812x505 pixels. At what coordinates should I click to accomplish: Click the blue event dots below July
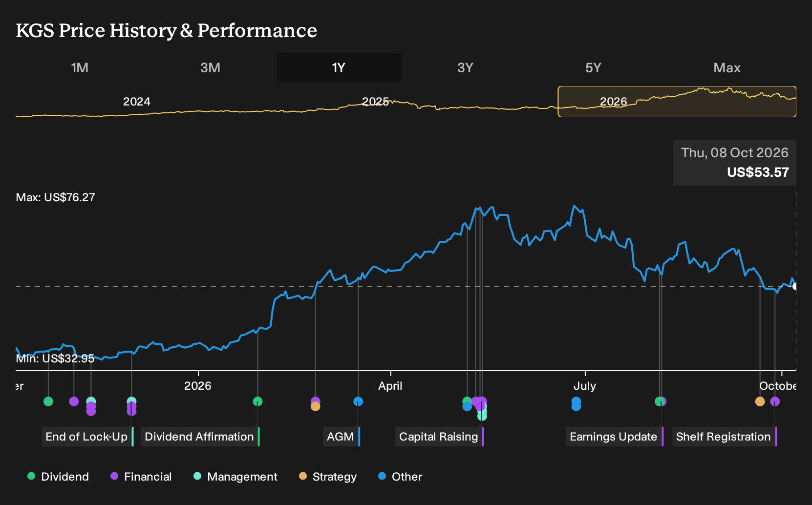coord(576,404)
